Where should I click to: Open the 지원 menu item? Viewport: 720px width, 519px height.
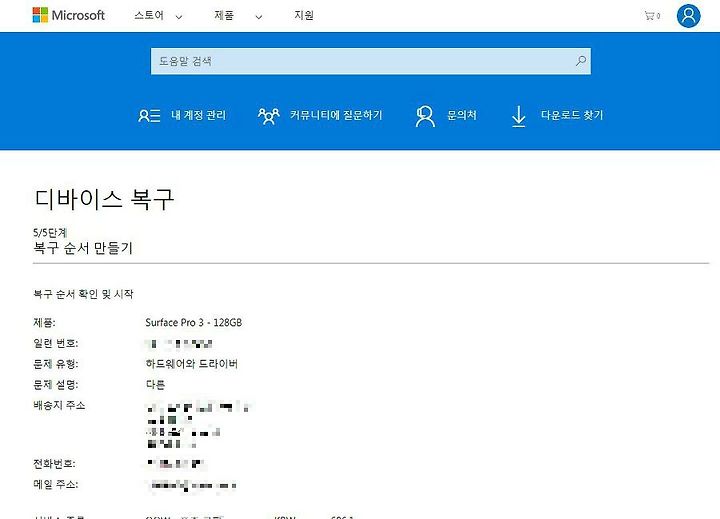[304, 16]
